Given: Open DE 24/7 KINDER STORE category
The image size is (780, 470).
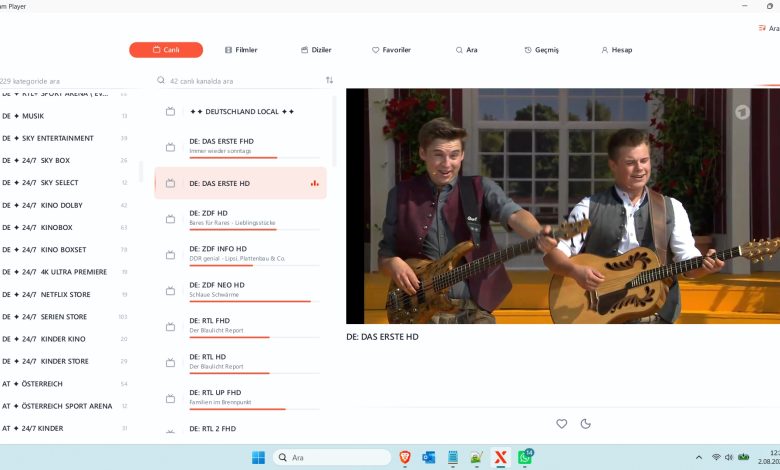Looking at the screenshot, I should [x=65, y=361].
